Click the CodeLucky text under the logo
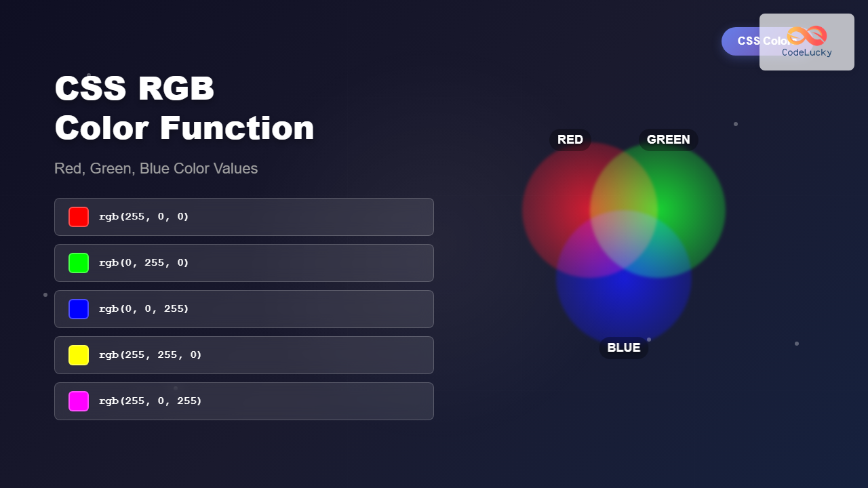 807,53
